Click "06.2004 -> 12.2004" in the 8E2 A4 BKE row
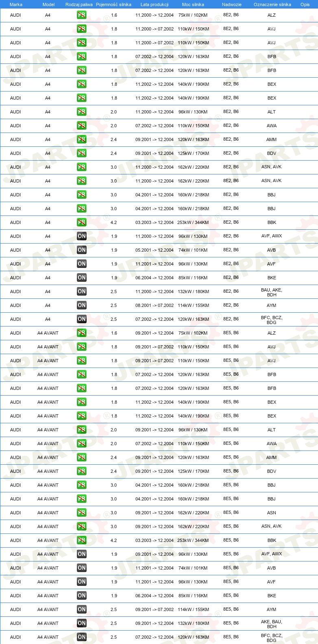 pyautogui.click(x=155, y=278)
